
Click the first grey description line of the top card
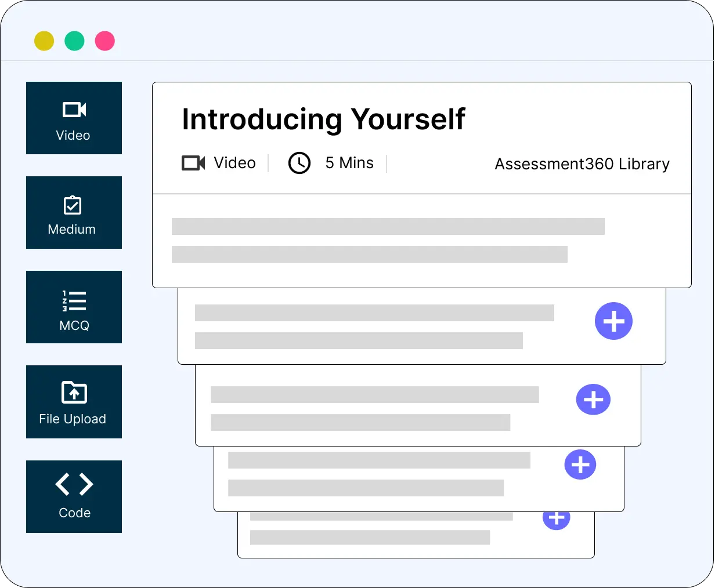tap(388, 226)
